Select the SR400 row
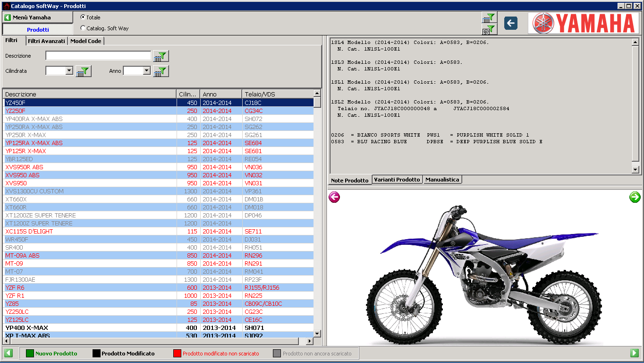 (158, 247)
